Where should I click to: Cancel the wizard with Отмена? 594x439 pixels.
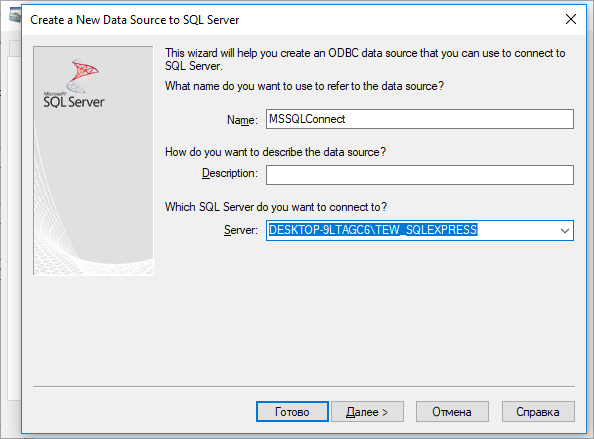pos(452,412)
